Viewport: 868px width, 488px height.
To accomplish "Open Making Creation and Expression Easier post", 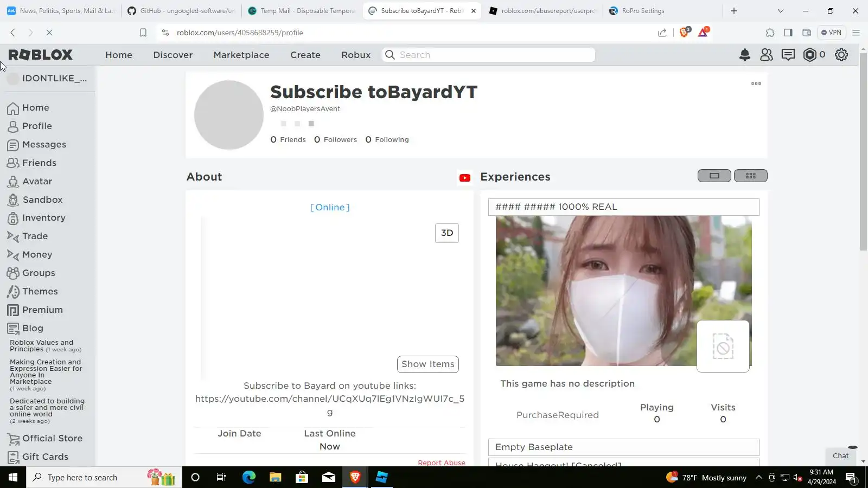I will point(47,375).
